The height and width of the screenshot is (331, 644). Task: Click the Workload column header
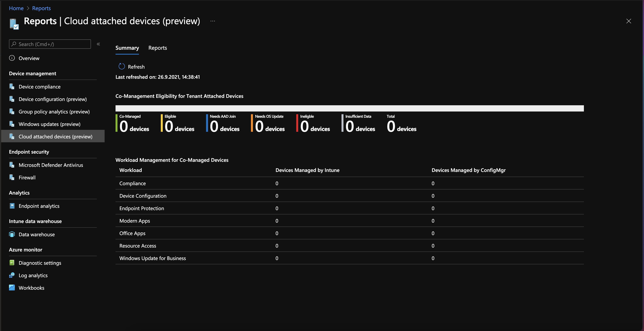coord(131,170)
